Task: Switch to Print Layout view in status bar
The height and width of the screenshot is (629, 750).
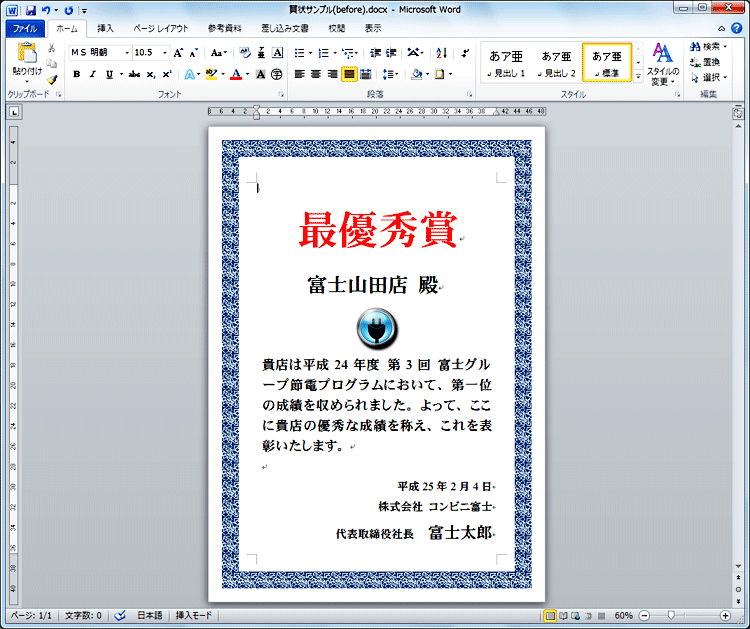Action: (551, 616)
